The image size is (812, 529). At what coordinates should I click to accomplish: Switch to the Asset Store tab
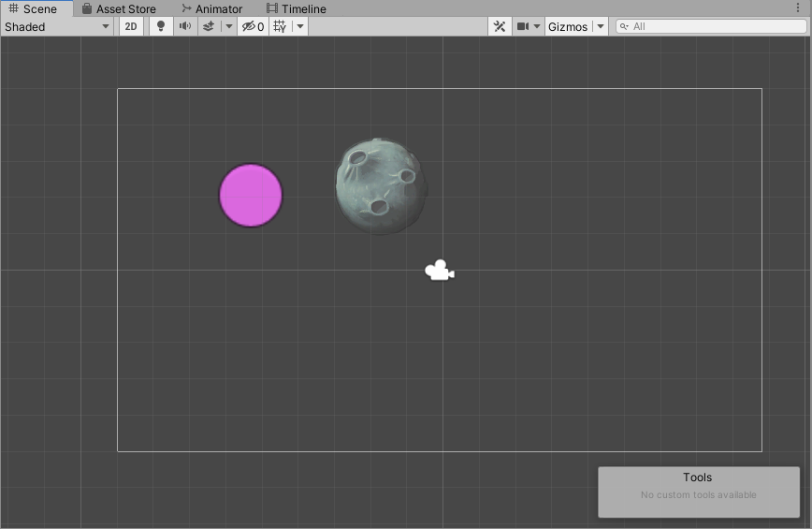(x=119, y=8)
